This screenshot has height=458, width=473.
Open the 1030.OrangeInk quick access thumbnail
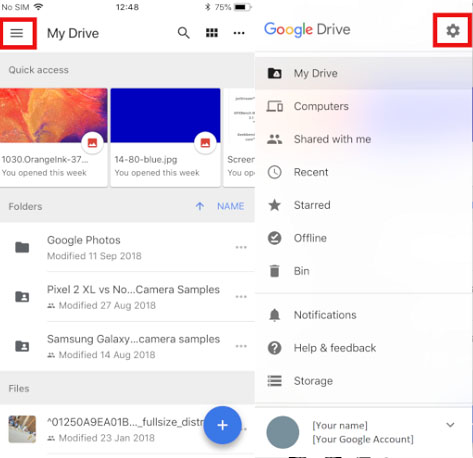point(54,115)
